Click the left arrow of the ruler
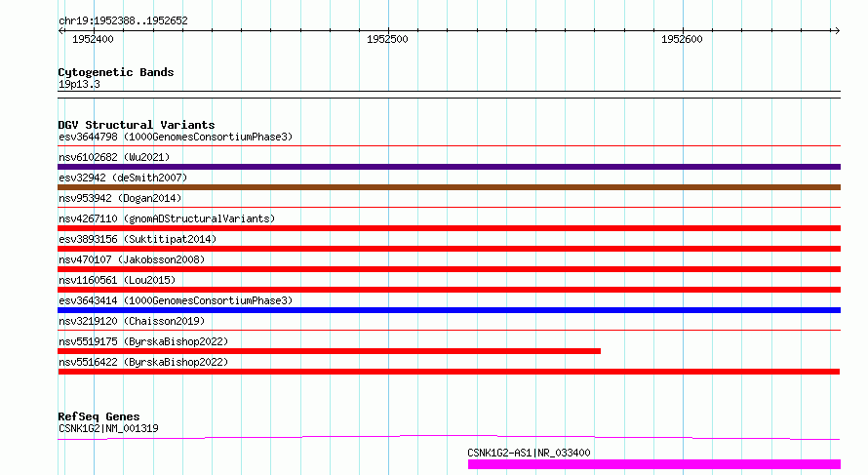Image resolution: width=868 pixels, height=475 pixels. click(60, 30)
